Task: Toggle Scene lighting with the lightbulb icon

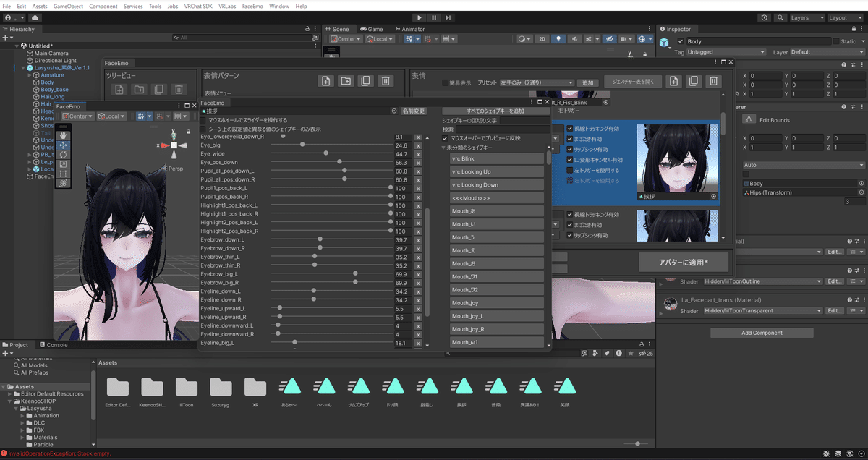Action: [558, 39]
